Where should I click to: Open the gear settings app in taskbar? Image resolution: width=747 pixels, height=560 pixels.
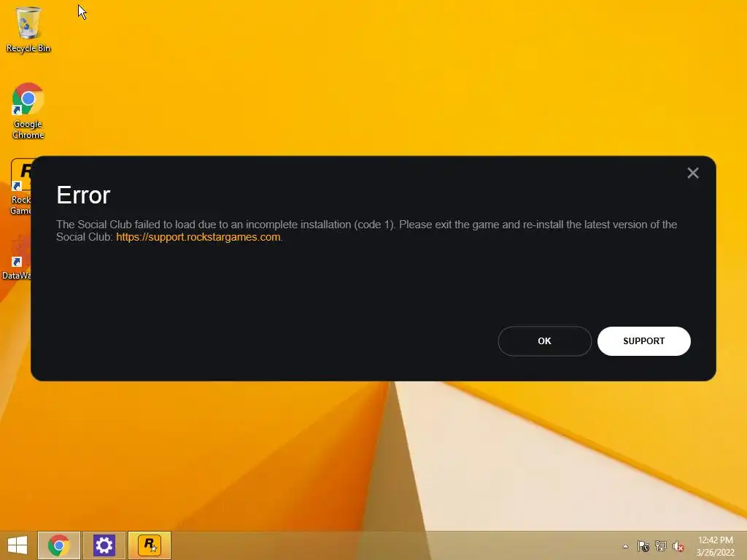[104, 545]
